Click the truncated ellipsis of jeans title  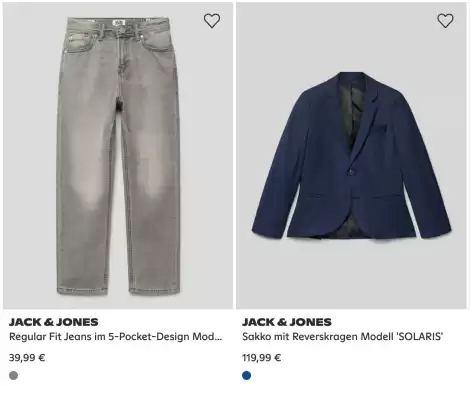(218, 337)
